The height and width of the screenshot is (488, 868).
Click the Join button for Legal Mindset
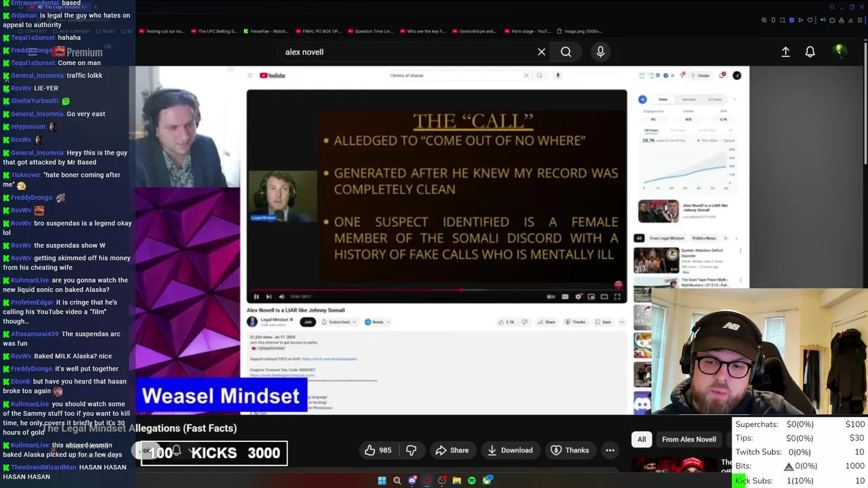coord(308,322)
